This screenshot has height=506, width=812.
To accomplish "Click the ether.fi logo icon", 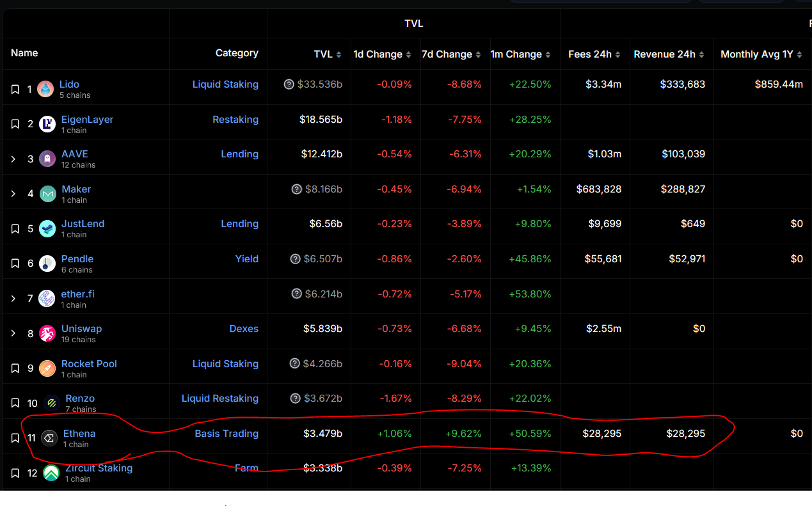I will [x=47, y=299].
